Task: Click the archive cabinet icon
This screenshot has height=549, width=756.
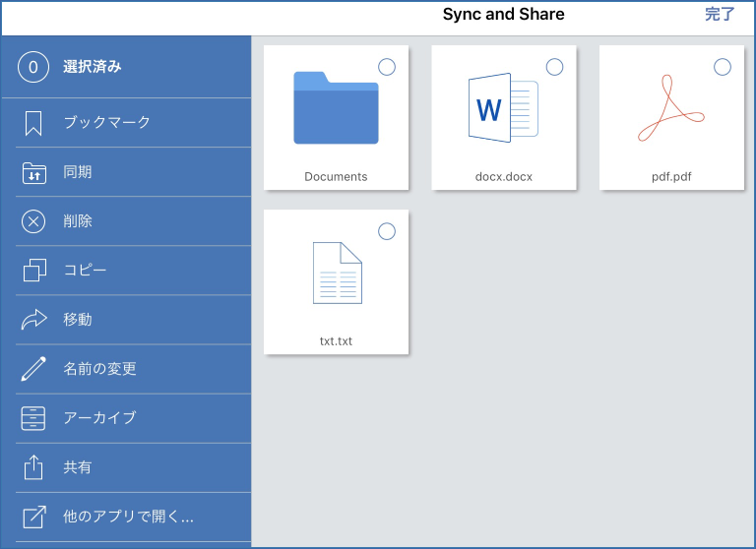Action: click(33, 418)
